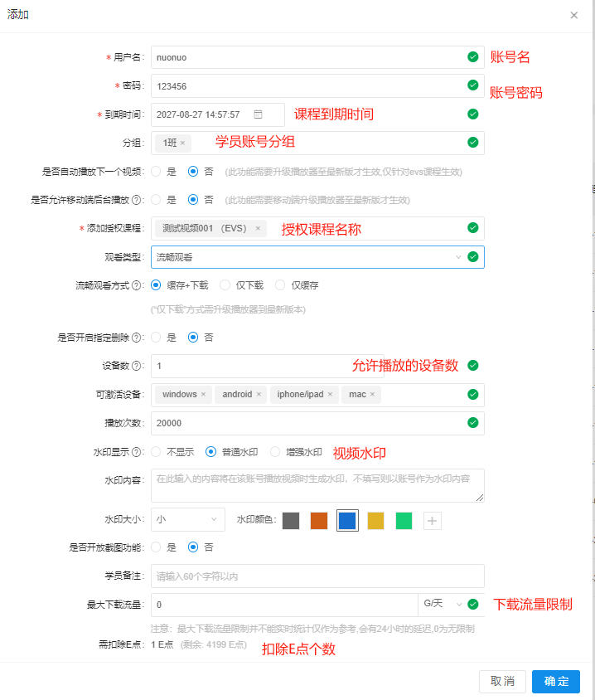
Task: Remove the windows device tag
Action: pos(203,395)
